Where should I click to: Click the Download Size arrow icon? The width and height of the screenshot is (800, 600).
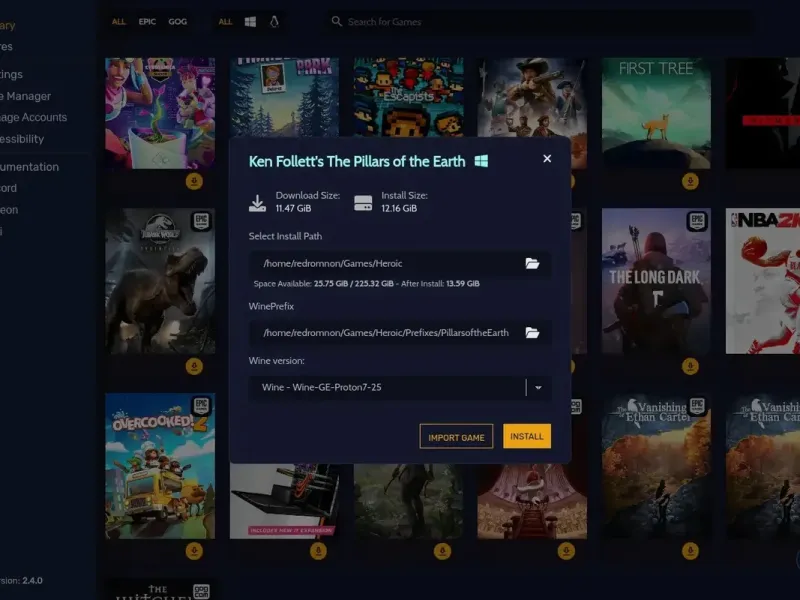pyautogui.click(x=257, y=203)
